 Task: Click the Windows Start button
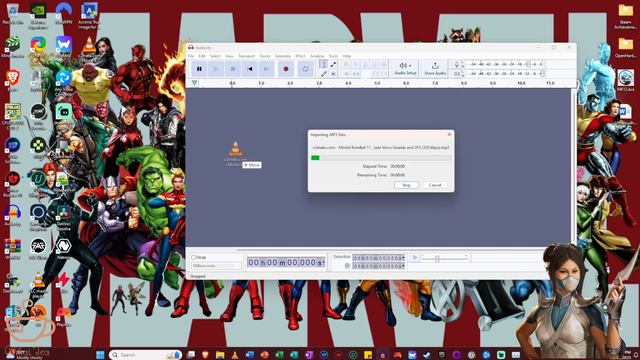point(100,355)
